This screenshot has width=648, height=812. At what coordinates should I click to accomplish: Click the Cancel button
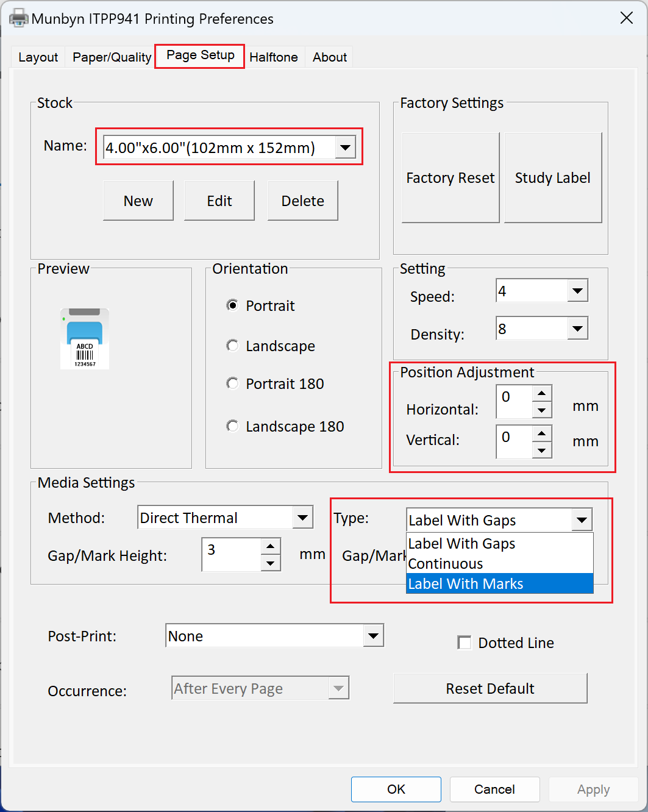(494, 789)
